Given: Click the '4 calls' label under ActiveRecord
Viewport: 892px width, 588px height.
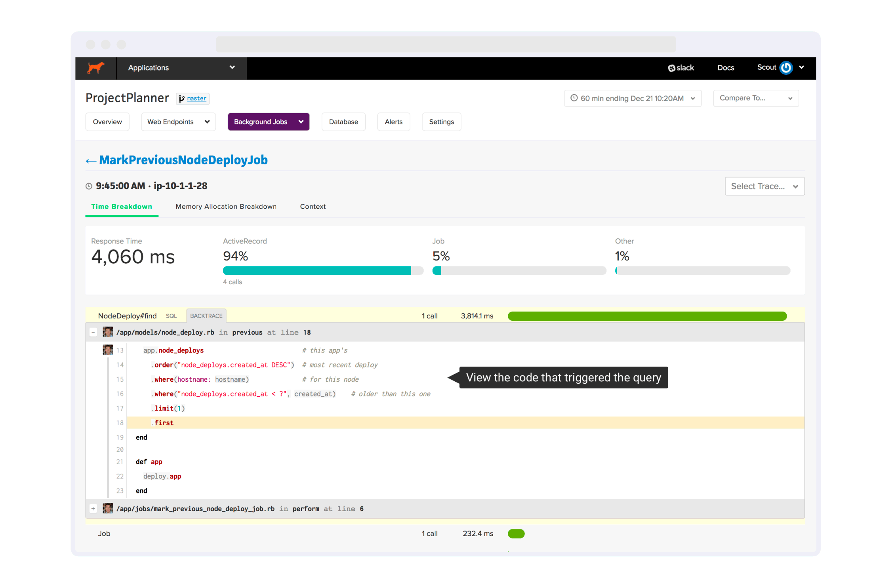Looking at the screenshot, I should coord(233,282).
